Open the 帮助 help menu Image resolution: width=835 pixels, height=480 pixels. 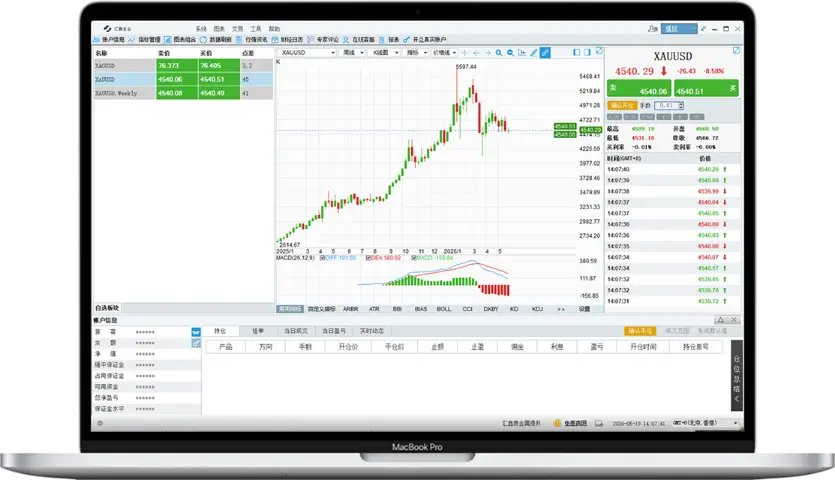click(x=274, y=29)
